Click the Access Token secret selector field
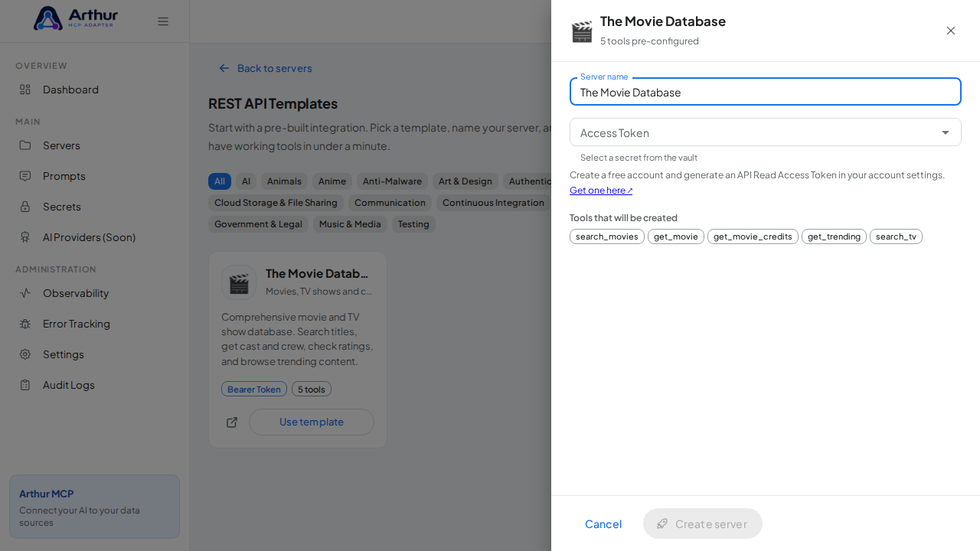The width and height of the screenshot is (980, 551). pyautogui.click(x=766, y=132)
